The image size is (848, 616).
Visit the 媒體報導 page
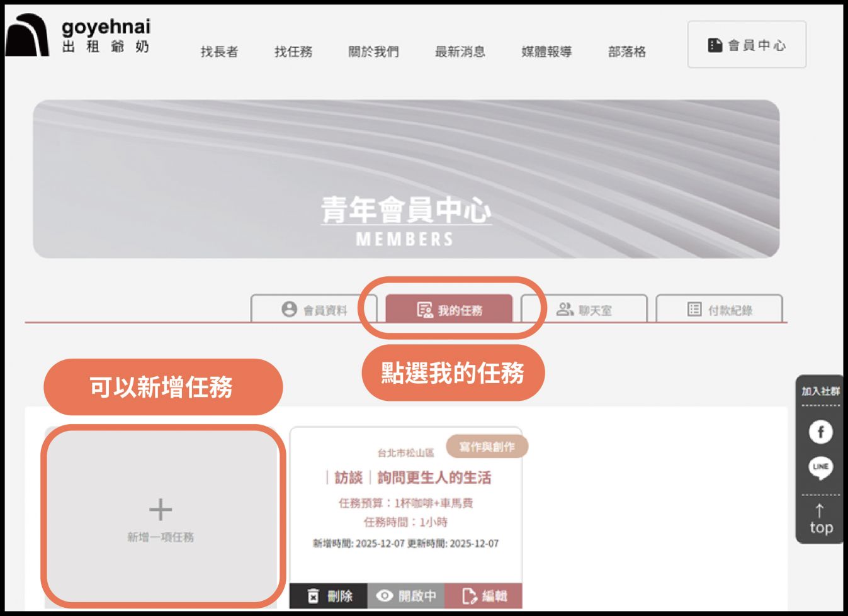click(546, 52)
